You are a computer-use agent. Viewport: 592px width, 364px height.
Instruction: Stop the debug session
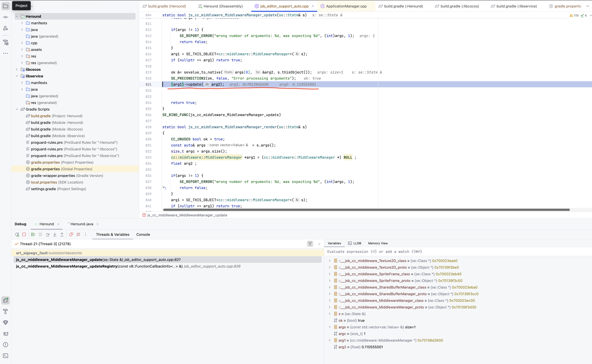point(24,235)
